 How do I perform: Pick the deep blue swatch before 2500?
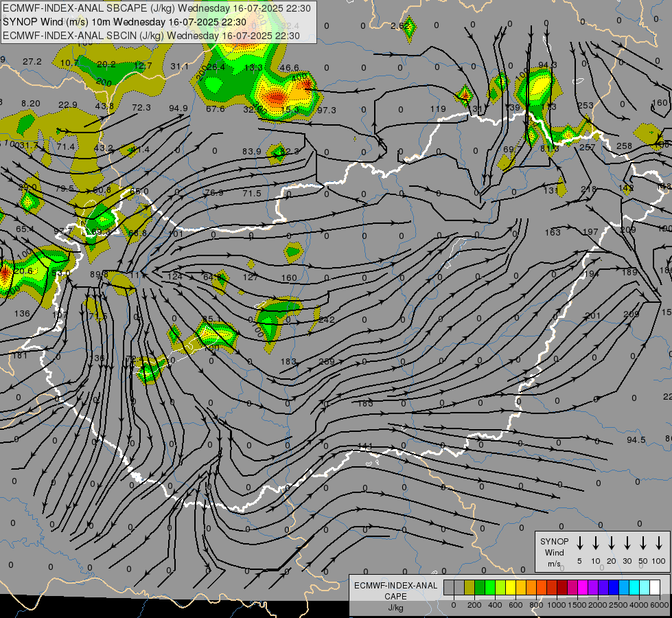tap(614, 588)
